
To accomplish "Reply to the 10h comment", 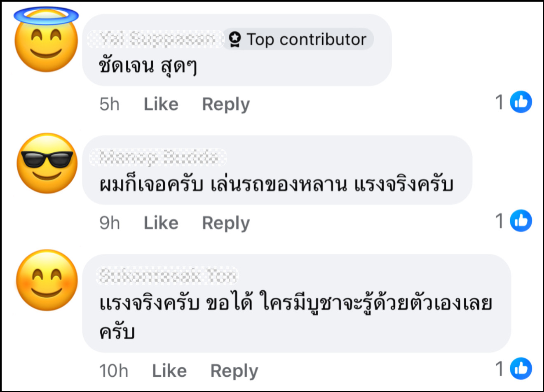I will pos(234,371).
